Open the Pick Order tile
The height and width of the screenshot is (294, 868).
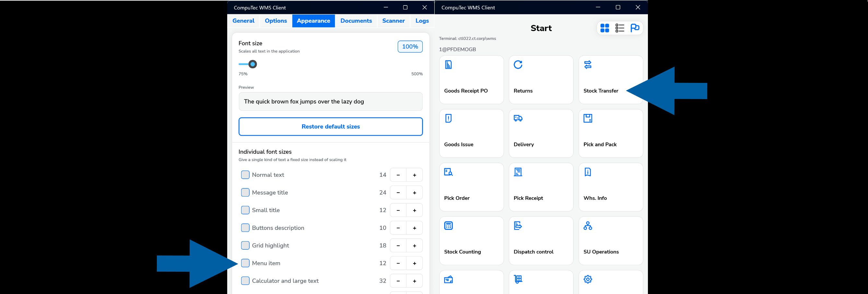click(471, 187)
